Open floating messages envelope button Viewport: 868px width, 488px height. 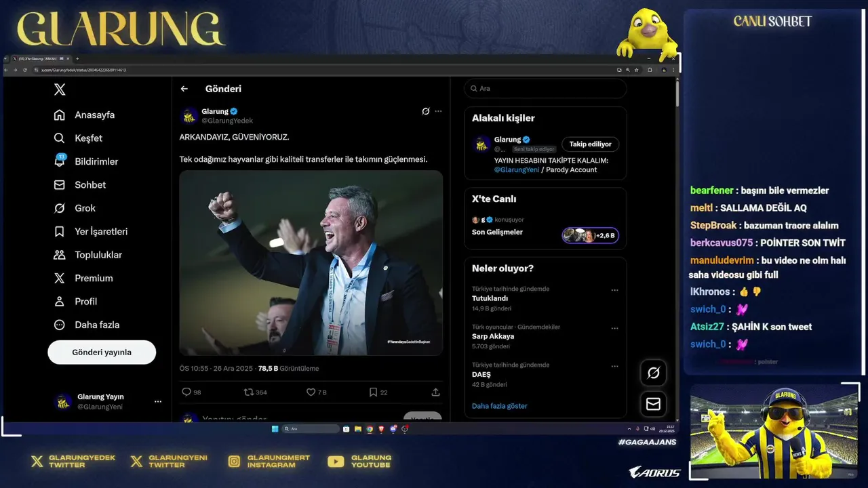pos(653,404)
